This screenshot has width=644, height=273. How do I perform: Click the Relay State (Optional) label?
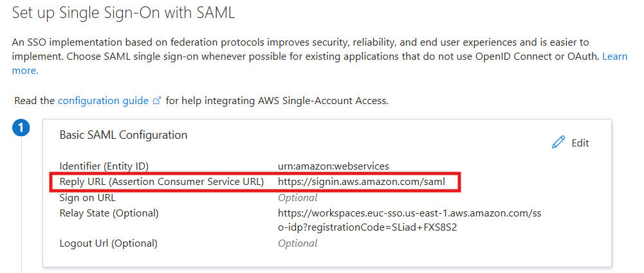(x=109, y=213)
